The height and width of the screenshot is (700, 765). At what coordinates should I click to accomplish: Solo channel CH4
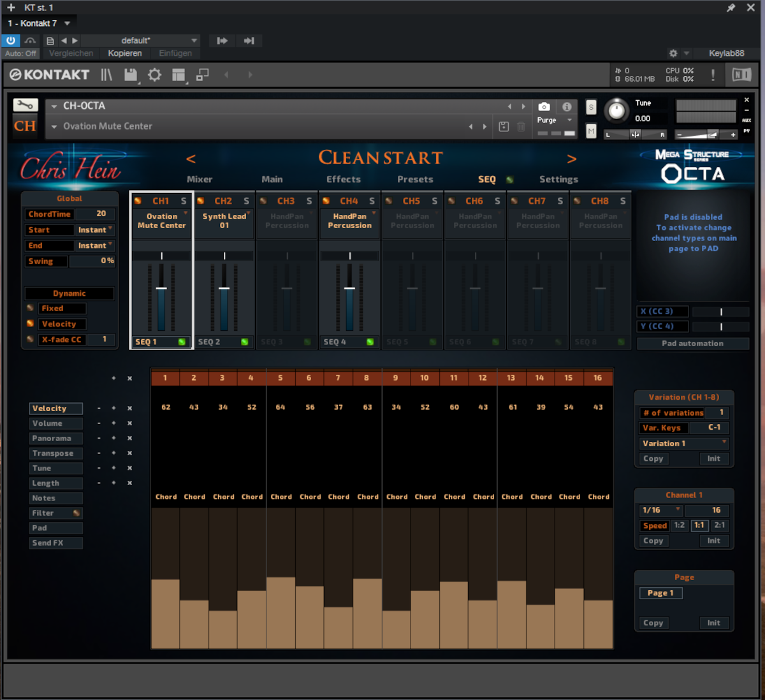(372, 201)
